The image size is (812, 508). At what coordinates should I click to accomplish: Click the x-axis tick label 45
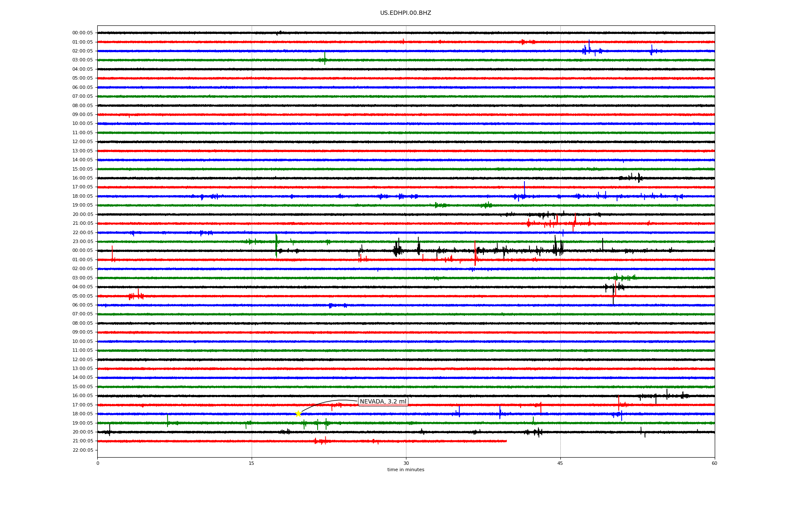pyautogui.click(x=560, y=463)
